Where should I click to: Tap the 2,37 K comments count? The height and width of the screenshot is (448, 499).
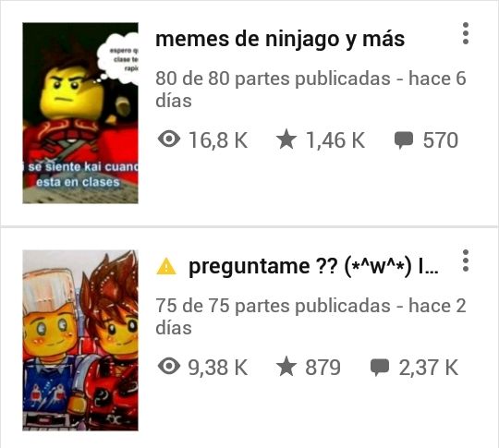[x=429, y=368]
